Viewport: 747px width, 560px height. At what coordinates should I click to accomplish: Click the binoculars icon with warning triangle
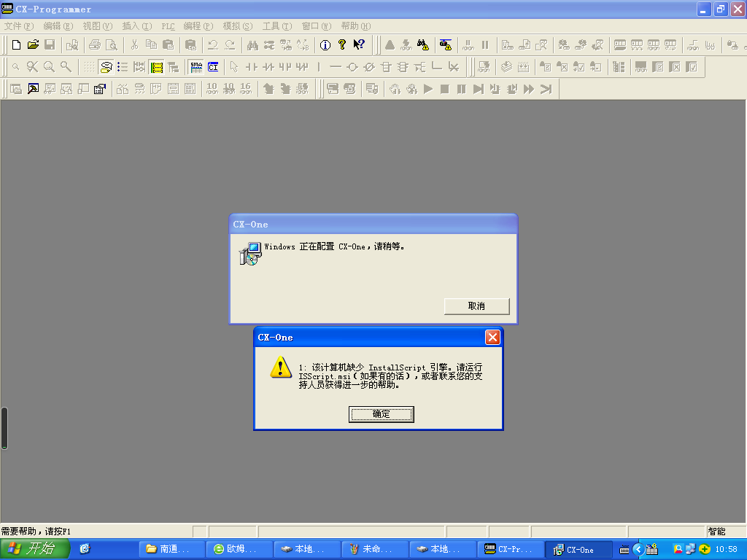(423, 45)
